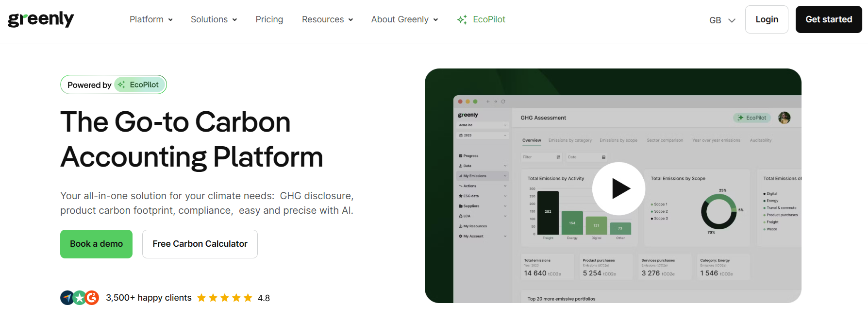Expand the Platform dropdown menu
This screenshot has height=323, width=868.
[151, 19]
